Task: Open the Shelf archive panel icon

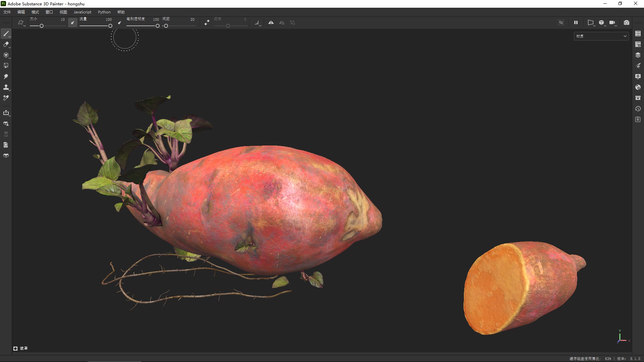Action: pyautogui.click(x=638, y=98)
